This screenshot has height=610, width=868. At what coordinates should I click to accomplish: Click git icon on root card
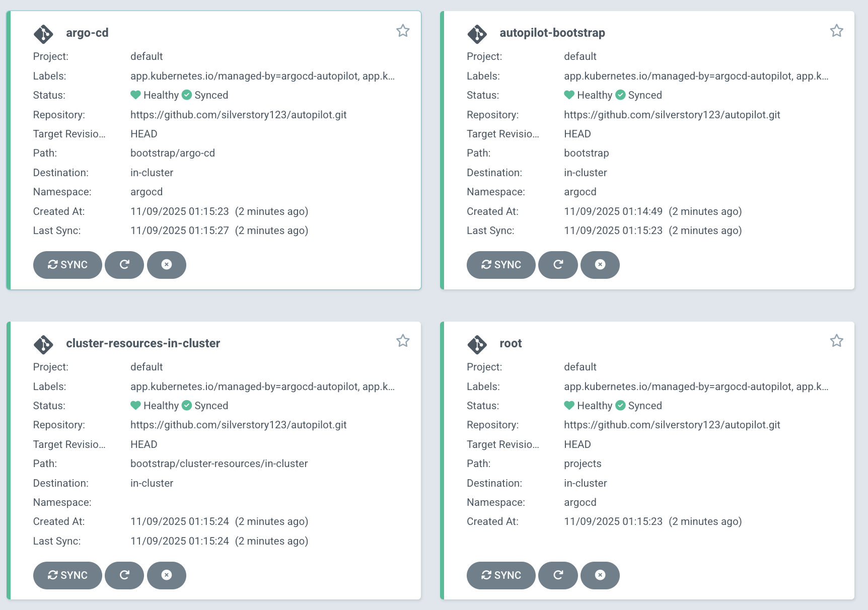click(477, 345)
